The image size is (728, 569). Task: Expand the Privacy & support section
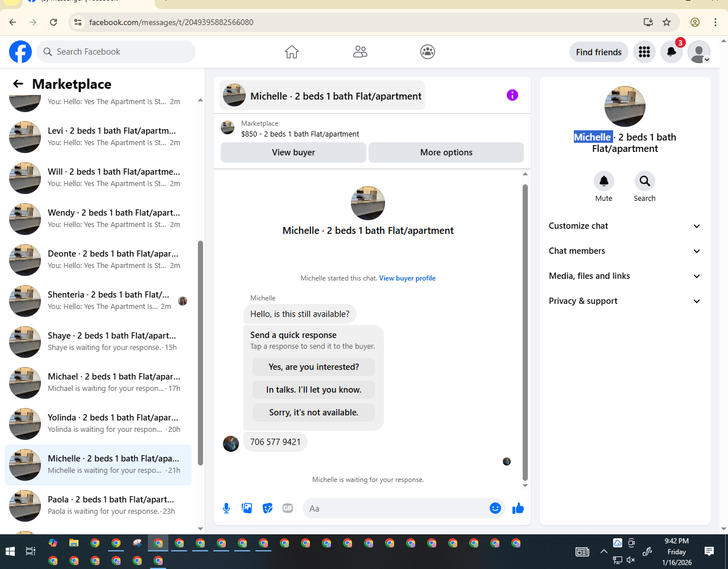pyautogui.click(x=624, y=301)
